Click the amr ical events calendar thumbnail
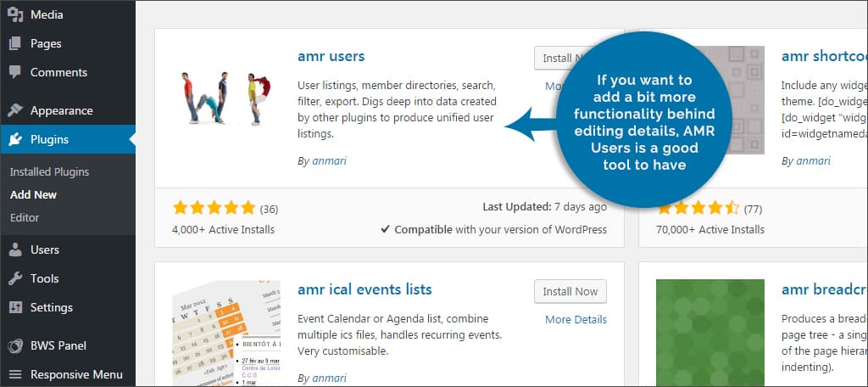This screenshot has width=868, height=387. (x=225, y=334)
